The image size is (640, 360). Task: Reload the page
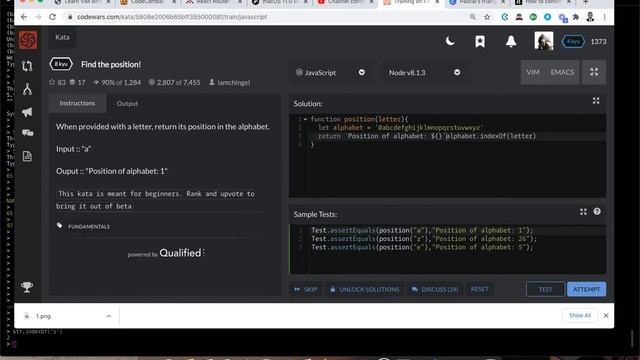52,17
